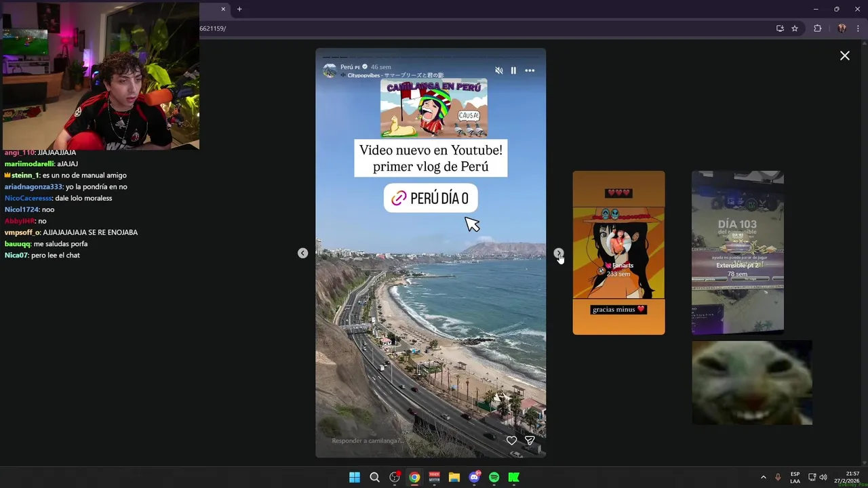Open the Voicemeeter app in the taskbar
Image resolution: width=868 pixels, height=488 pixels.
(434, 477)
